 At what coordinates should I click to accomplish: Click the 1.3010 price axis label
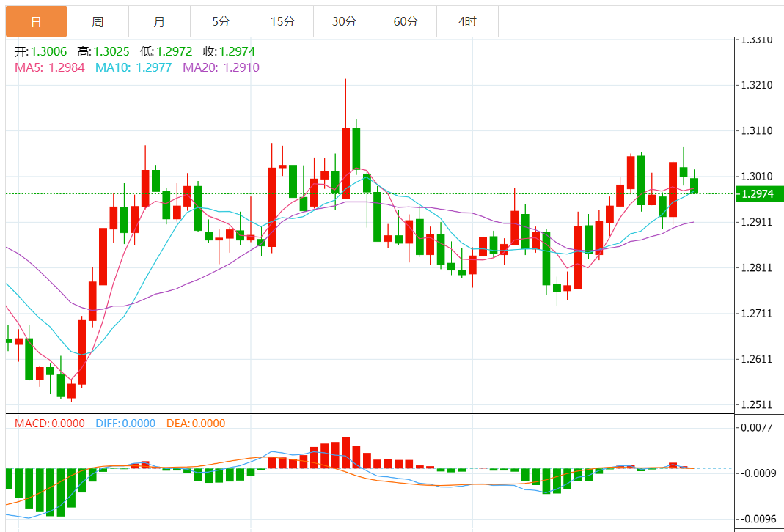[757, 177]
